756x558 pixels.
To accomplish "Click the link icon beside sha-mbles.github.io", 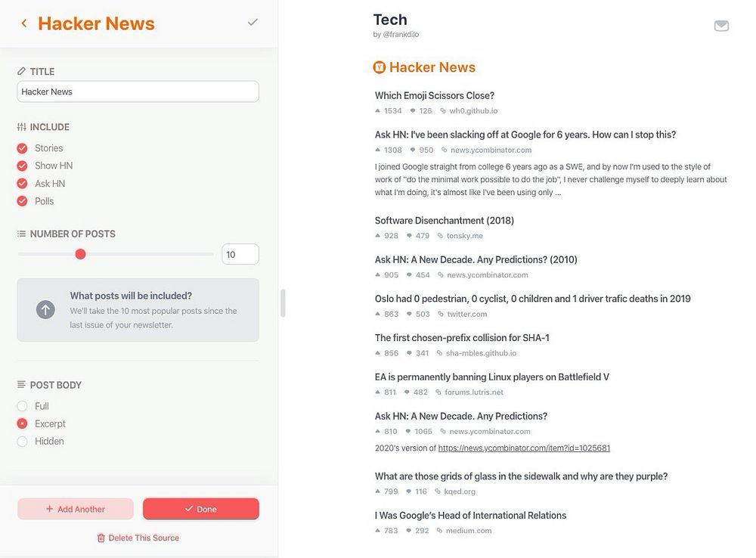I will (439, 353).
